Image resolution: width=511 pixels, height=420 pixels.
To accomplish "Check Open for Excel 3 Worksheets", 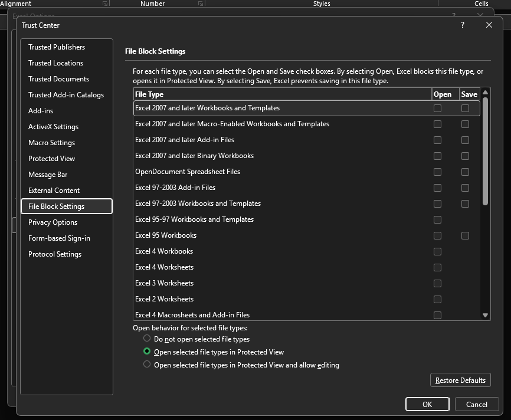I will (437, 284).
